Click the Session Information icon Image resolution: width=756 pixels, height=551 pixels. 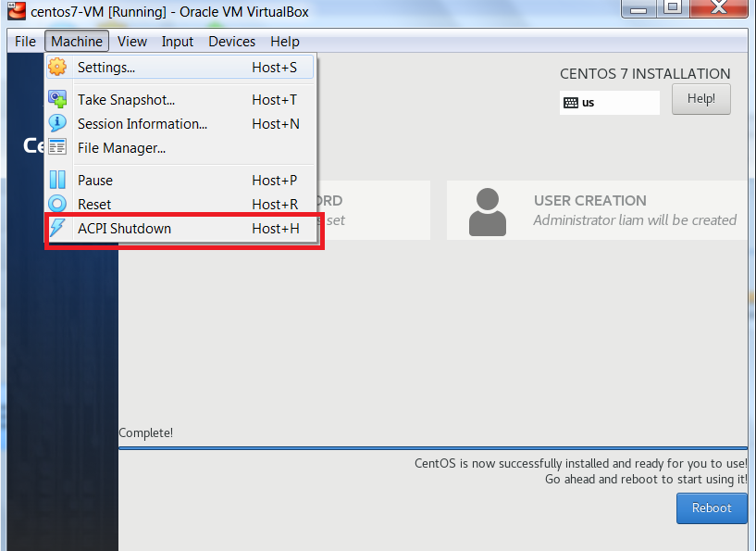click(57, 123)
